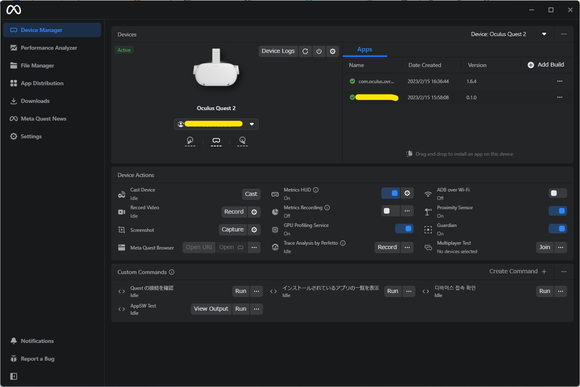580x387 pixels.
Task: Click the Meta logo icon
Action: click(14, 10)
